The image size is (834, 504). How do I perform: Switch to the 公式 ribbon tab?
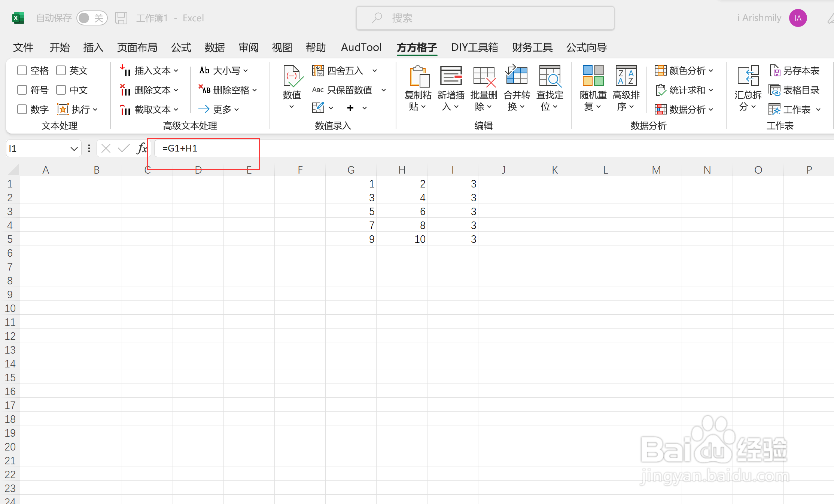click(x=181, y=48)
